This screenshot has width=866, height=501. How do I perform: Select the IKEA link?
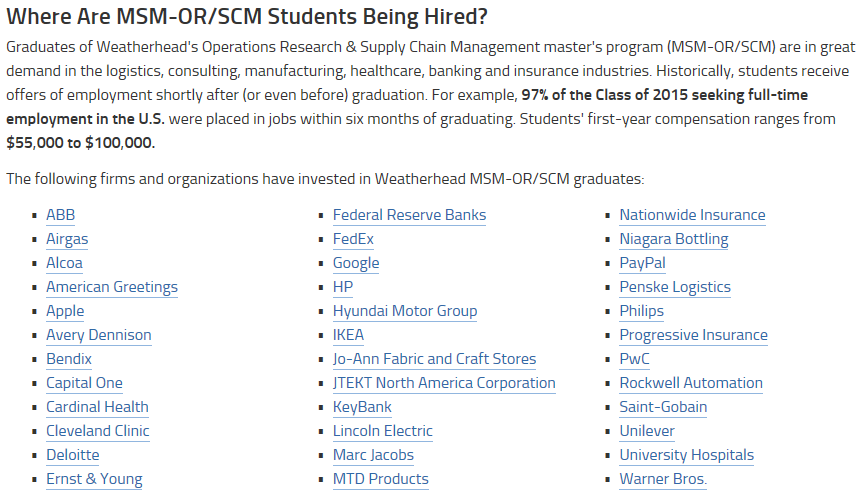(x=348, y=335)
